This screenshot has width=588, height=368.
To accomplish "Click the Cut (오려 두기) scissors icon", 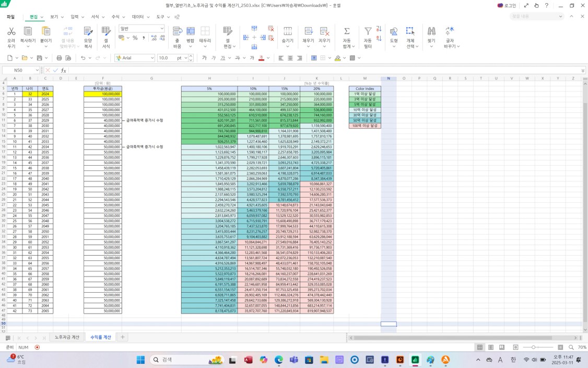I will pos(11,31).
